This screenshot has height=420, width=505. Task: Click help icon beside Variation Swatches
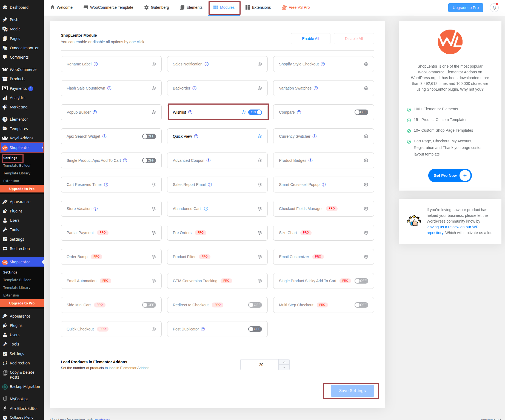point(316,88)
